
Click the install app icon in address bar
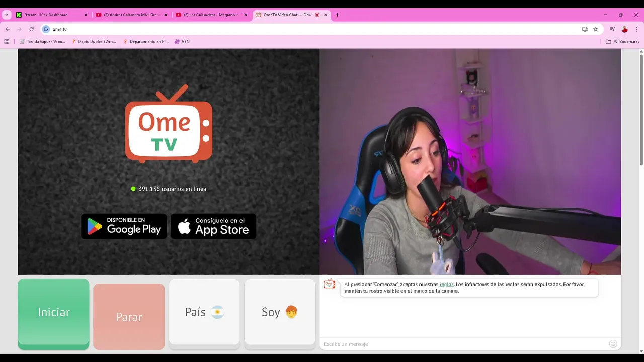tap(585, 29)
